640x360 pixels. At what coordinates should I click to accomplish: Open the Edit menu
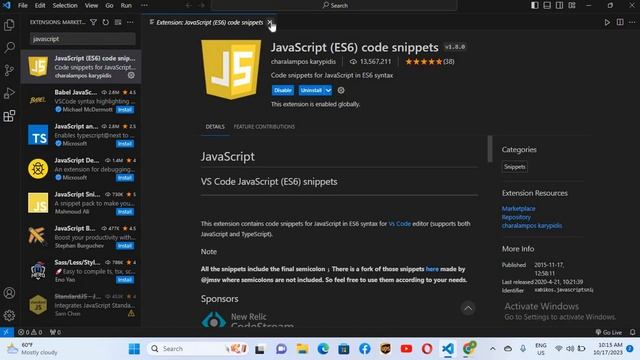pos(40,5)
